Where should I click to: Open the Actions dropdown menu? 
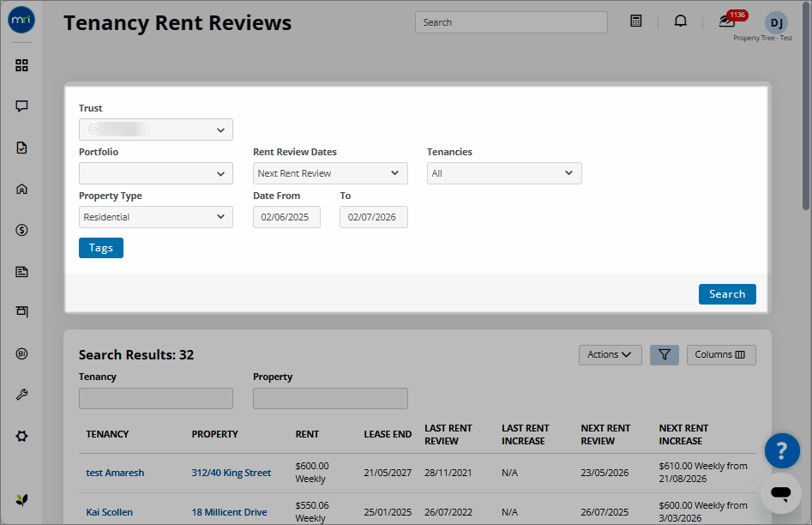tap(610, 355)
